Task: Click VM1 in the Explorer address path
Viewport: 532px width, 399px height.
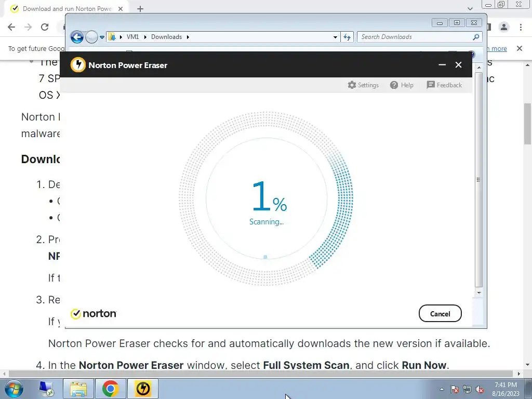Action: [132, 37]
